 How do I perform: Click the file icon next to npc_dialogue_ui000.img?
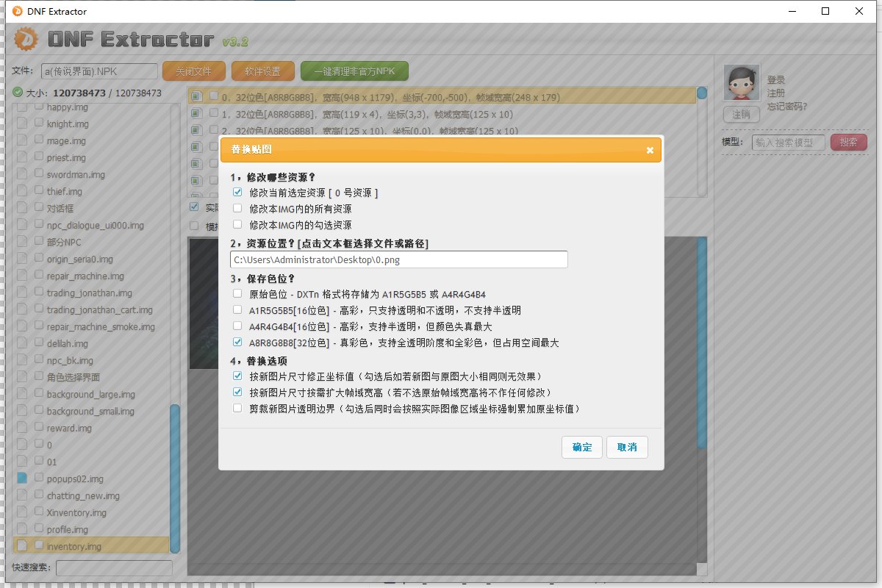pyautogui.click(x=22, y=225)
